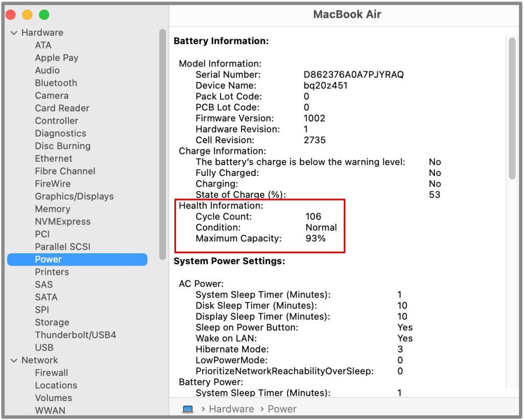The image size is (524, 420).
Task: Open the Parallel SCSI section
Action: 63,247
